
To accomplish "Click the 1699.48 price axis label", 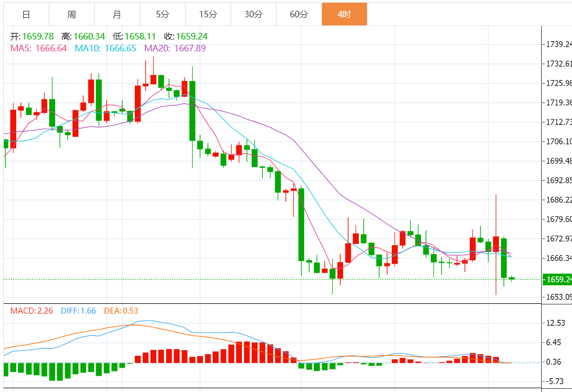I will [558, 161].
